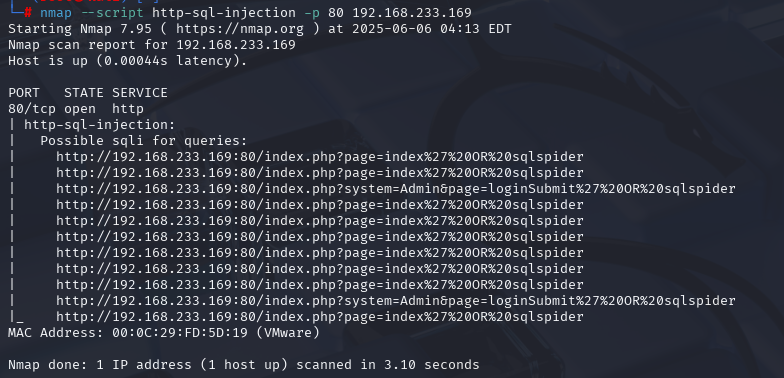
Task: Click the 'Nmap scan report for' line
Action: pos(152,45)
